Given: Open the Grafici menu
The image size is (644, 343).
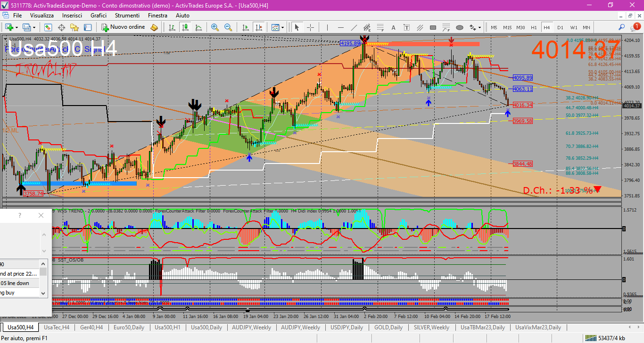Looking at the screenshot, I should pos(99,15).
